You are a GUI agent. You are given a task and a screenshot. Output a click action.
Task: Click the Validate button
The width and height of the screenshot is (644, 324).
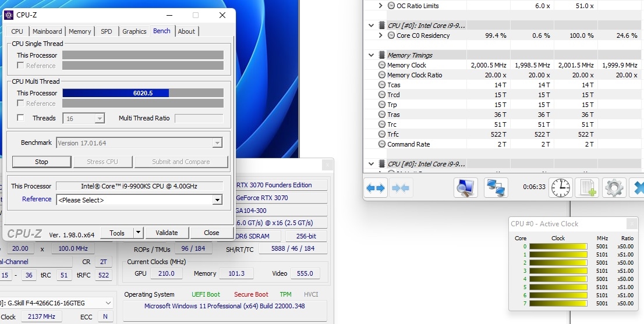coord(167,233)
